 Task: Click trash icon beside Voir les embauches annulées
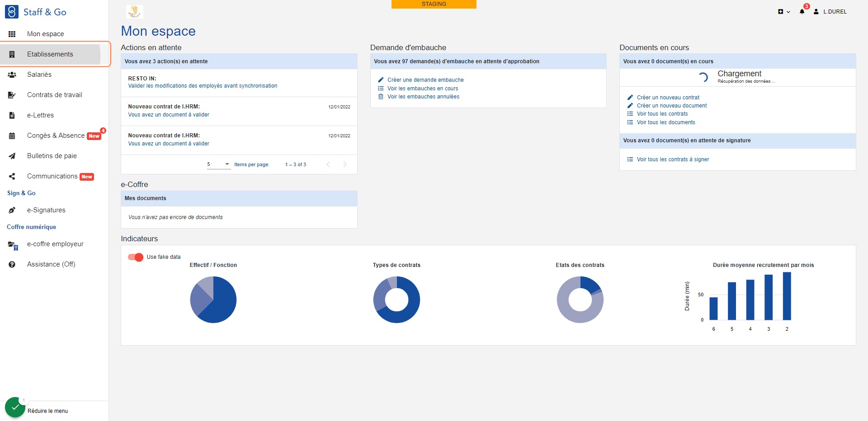click(381, 97)
